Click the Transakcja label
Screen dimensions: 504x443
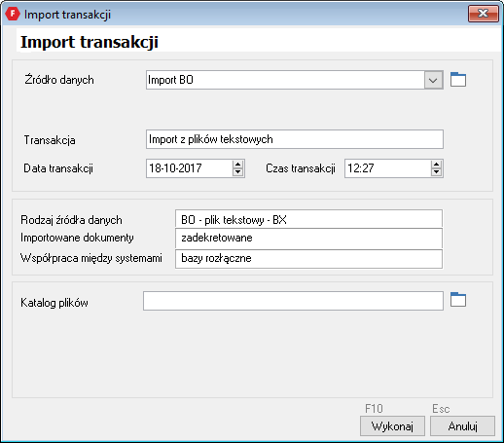pyautogui.click(x=50, y=140)
